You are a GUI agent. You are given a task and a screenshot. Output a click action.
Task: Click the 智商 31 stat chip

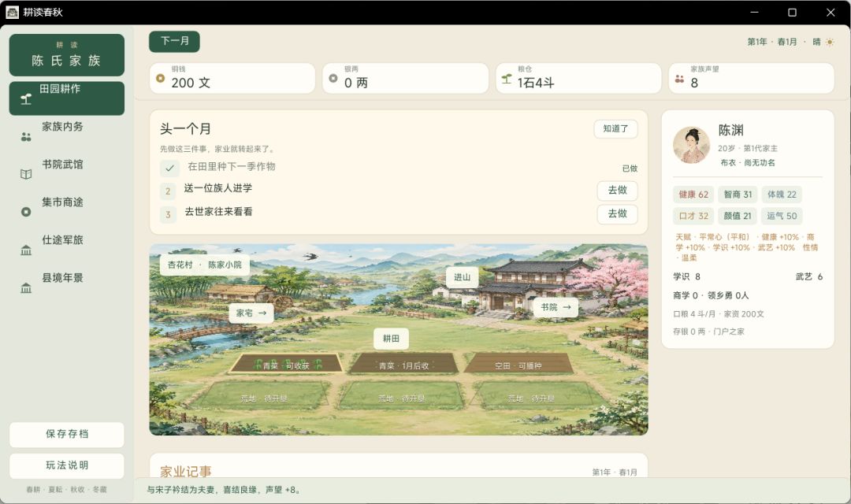[738, 195]
